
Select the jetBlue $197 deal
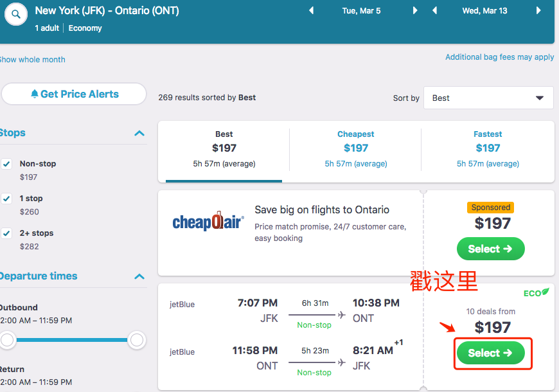(490, 353)
